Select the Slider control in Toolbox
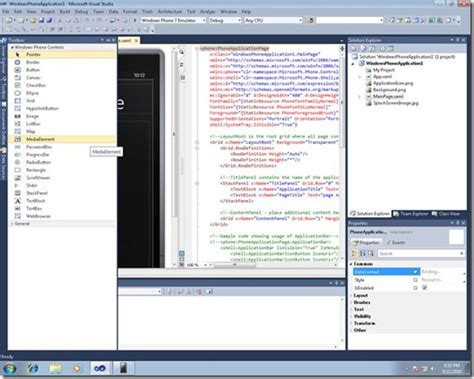Viewport: 474px width, 379px height. tap(62, 185)
